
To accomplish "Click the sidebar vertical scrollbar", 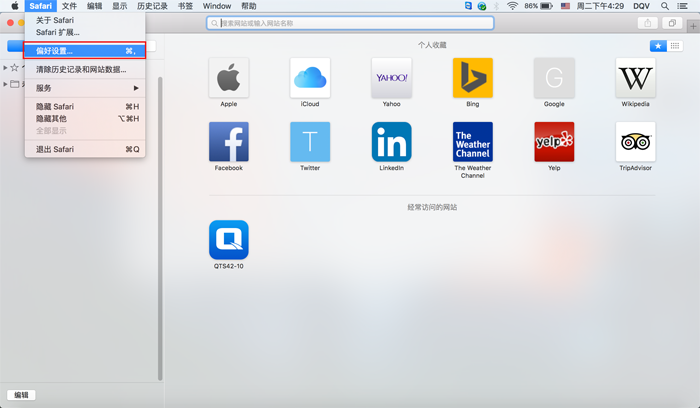I will coord(160,229).
